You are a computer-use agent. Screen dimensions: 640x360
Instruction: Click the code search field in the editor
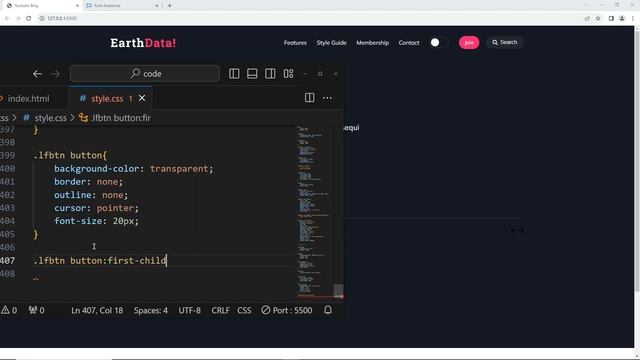click(x=145, y=74)
